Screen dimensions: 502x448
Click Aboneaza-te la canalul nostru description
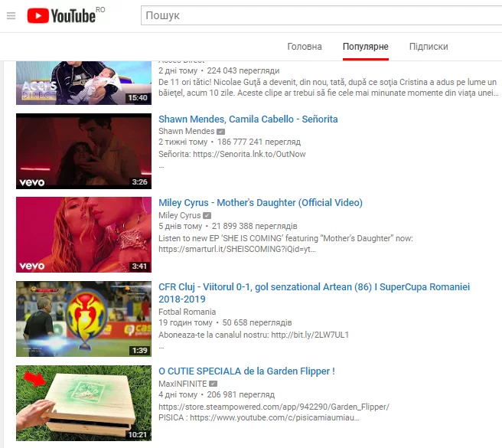pos(253,335)
